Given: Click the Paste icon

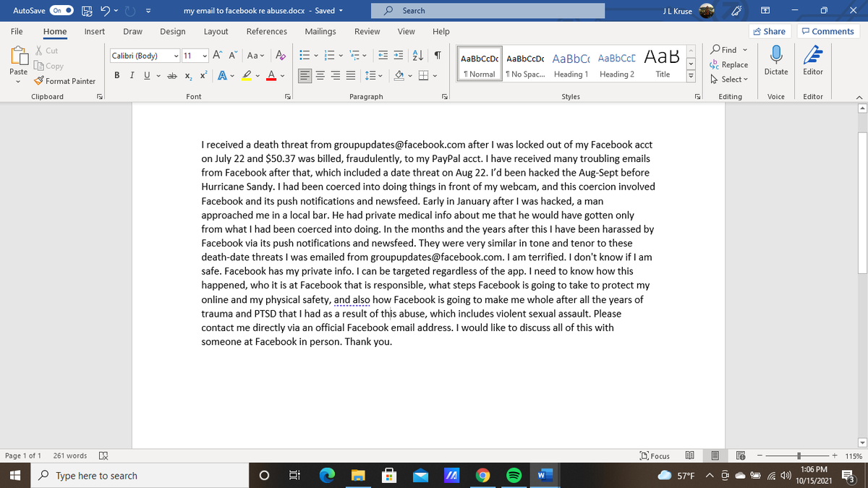Looking at the screenshot, I should click(18, 56).
